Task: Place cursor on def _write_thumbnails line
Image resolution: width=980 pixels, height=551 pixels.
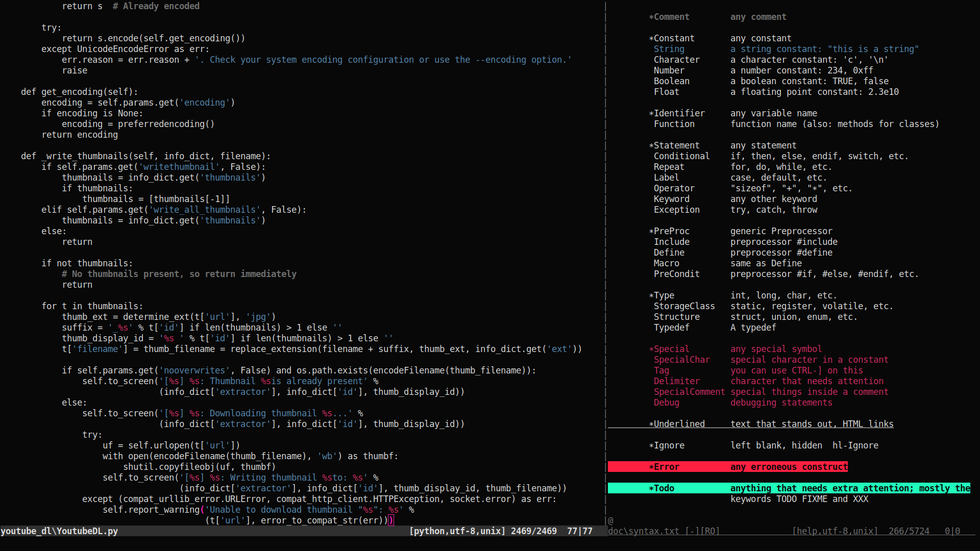Action: coord(145,156)
